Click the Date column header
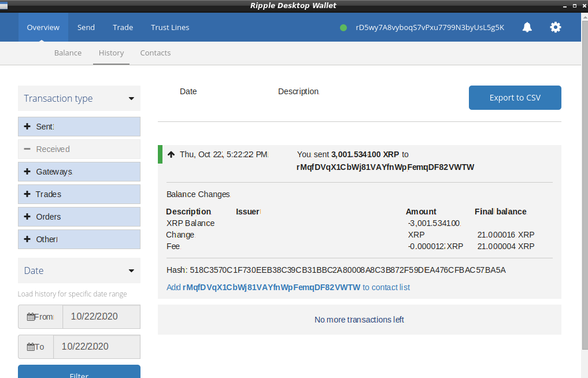 [x=188, y=91]
